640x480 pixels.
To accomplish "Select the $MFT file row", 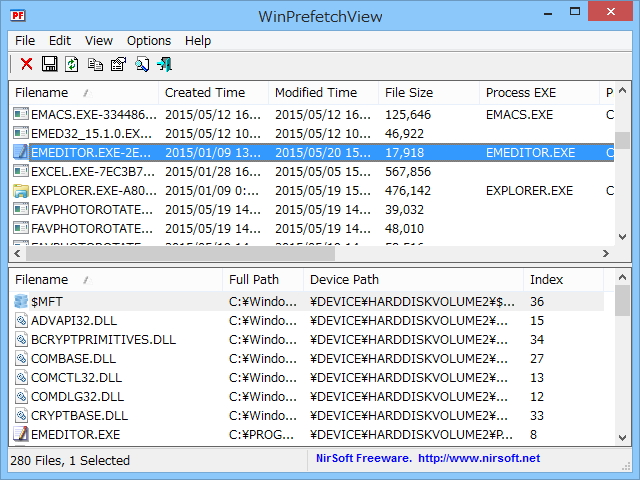I will tap(307, 301).
